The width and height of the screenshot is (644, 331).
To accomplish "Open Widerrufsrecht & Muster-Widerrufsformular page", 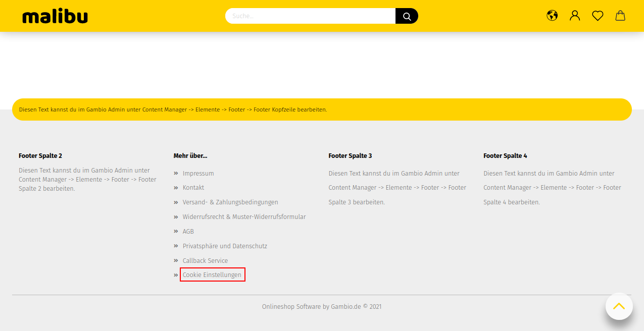I will 244,216.
